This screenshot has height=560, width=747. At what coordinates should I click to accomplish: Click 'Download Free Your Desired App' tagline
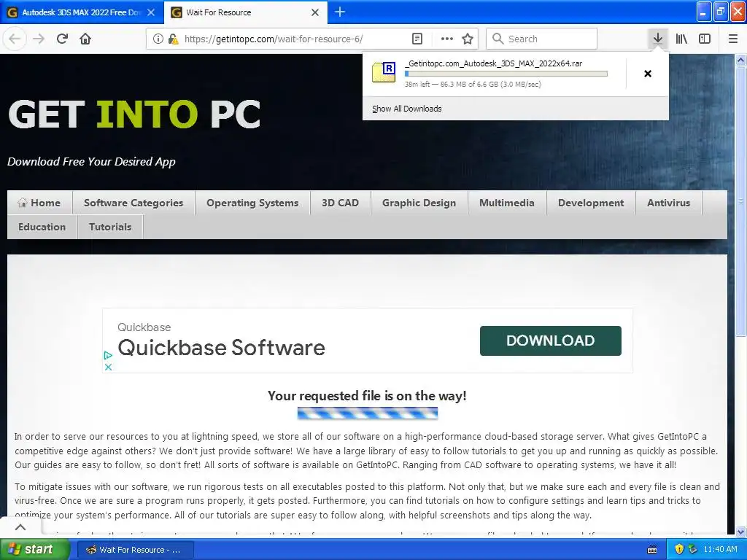pyautogui.click(x=91, y=161)
